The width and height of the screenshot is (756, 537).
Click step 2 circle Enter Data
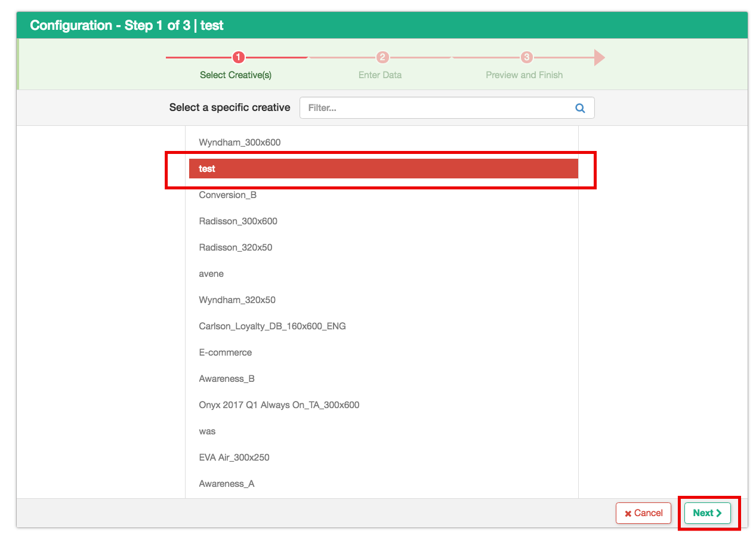click(x=382, y=57)
